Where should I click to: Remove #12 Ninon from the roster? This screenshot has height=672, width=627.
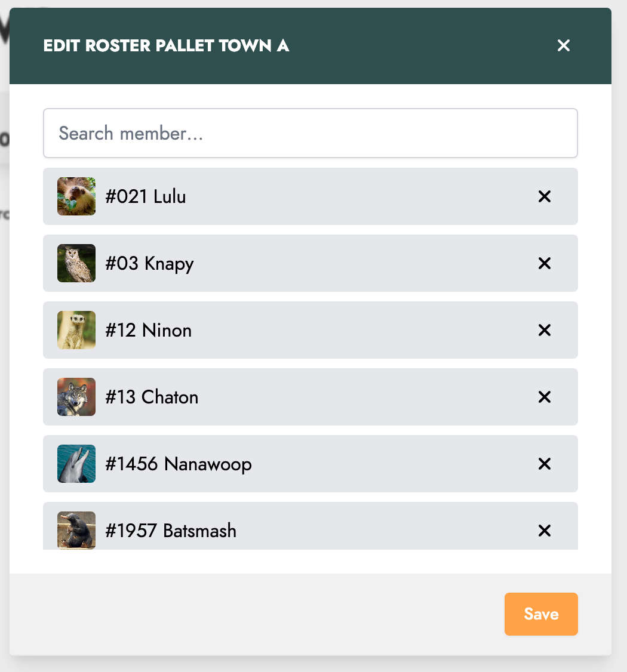click(x=544, y=330)
